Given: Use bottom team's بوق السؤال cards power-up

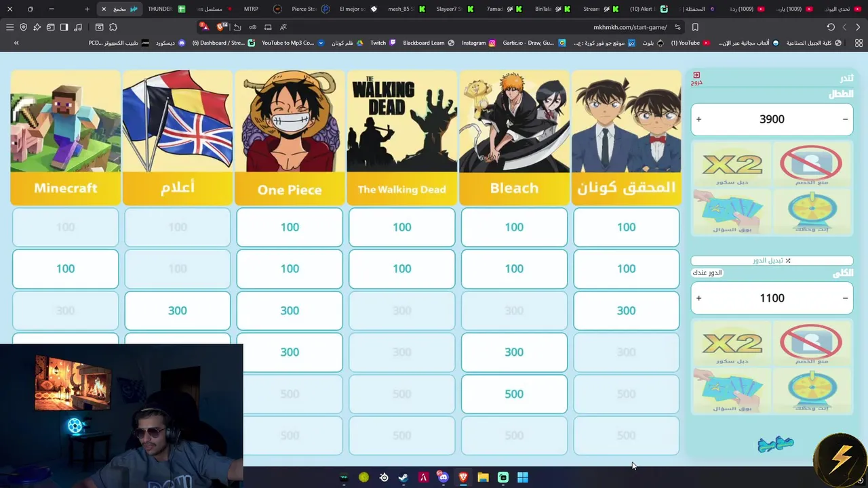Looking at the screenshot, I should pyautogui.click(x=732, y=390).
